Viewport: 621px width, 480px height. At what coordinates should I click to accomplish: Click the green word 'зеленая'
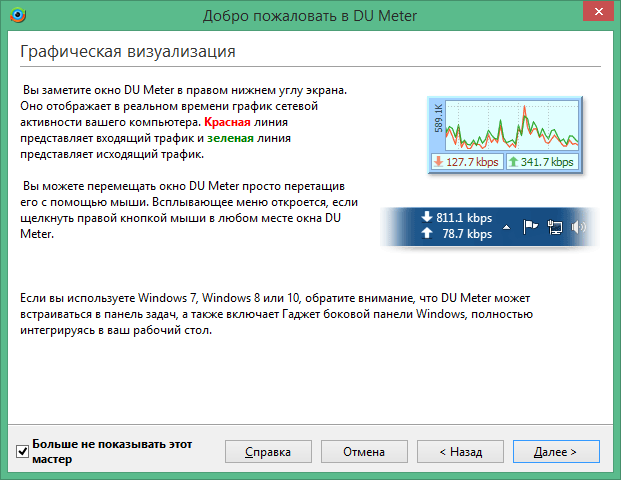230,138
